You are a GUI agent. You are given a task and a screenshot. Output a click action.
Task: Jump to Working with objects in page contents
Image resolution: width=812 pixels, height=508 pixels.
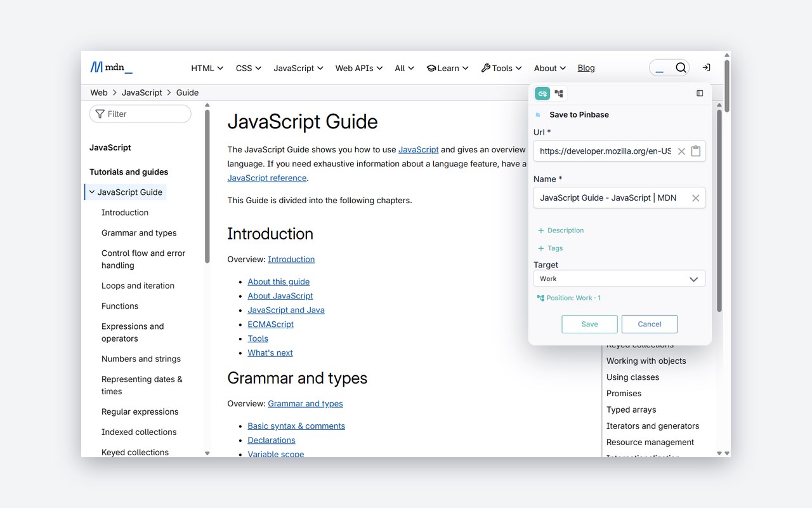tap(646, 361)
